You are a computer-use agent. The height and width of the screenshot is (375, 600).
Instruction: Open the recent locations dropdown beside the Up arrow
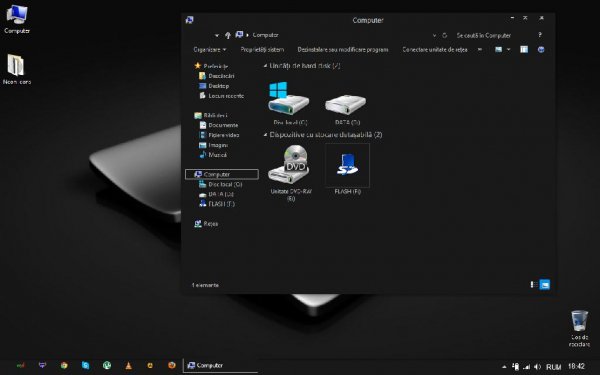[x=217, y=35]
